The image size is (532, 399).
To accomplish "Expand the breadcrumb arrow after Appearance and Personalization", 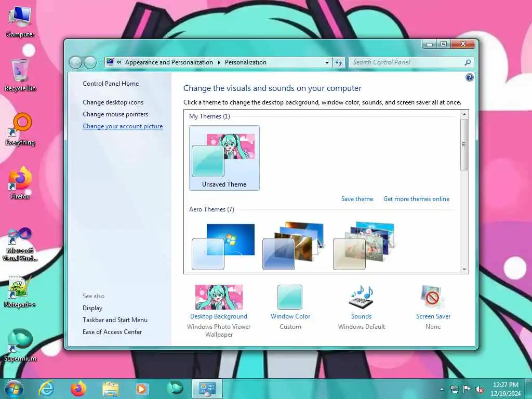I will [219, 62].
